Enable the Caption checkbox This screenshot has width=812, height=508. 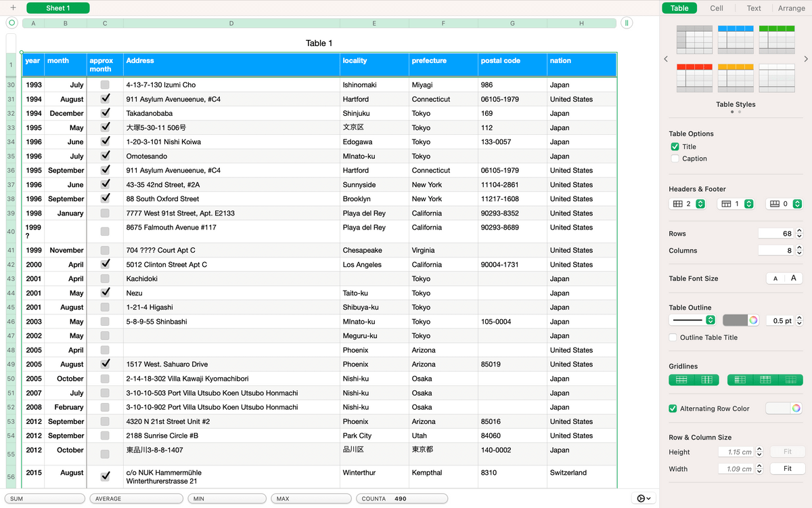[675, 158]
